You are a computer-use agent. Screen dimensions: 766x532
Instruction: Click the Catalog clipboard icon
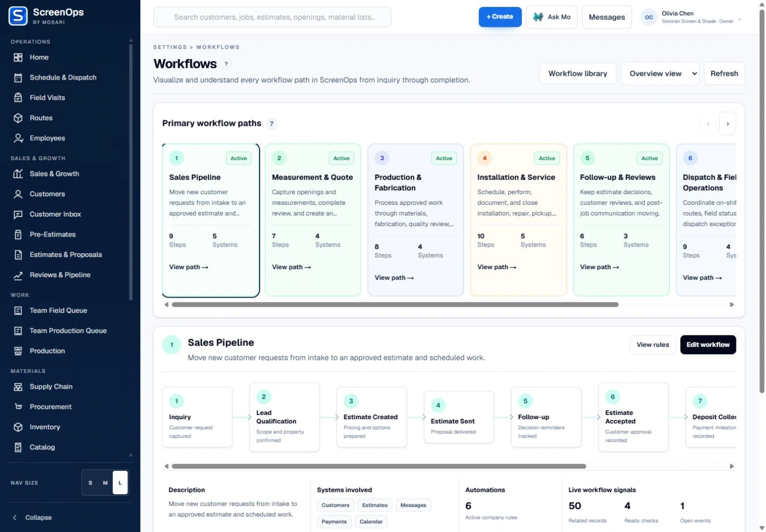point(18,447)
